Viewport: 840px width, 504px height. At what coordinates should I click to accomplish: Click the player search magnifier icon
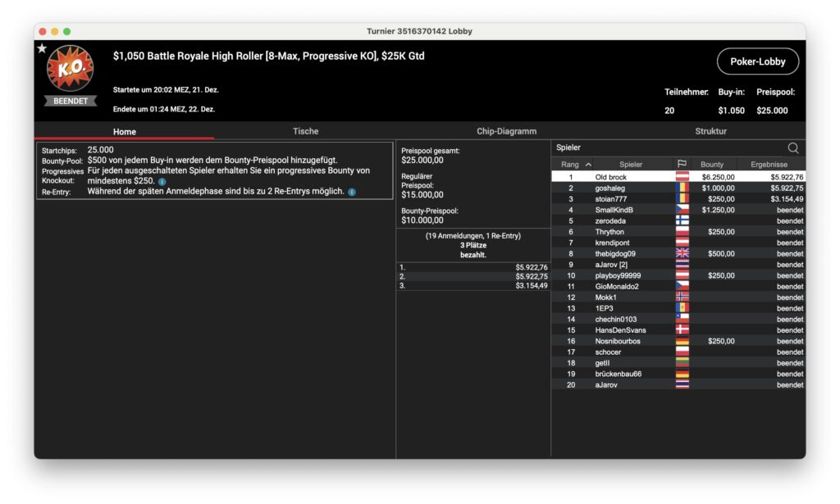[793, 148]
